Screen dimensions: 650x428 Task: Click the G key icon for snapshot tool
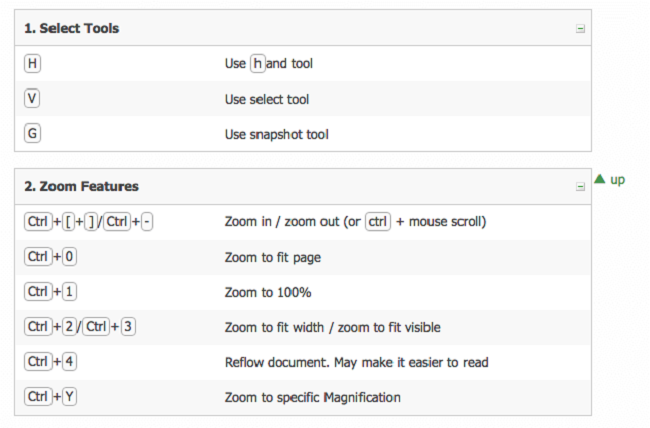(x=32, y=134)
